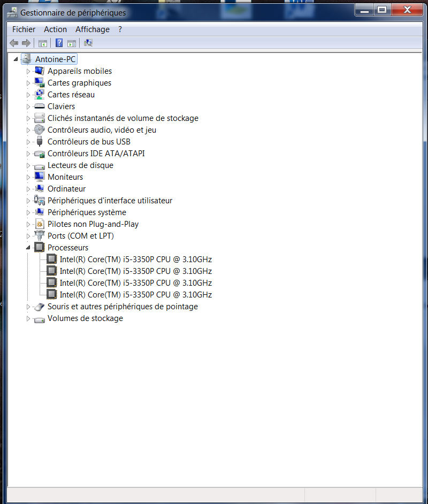Select the Périphériques système label

click(x=87, y=212)
